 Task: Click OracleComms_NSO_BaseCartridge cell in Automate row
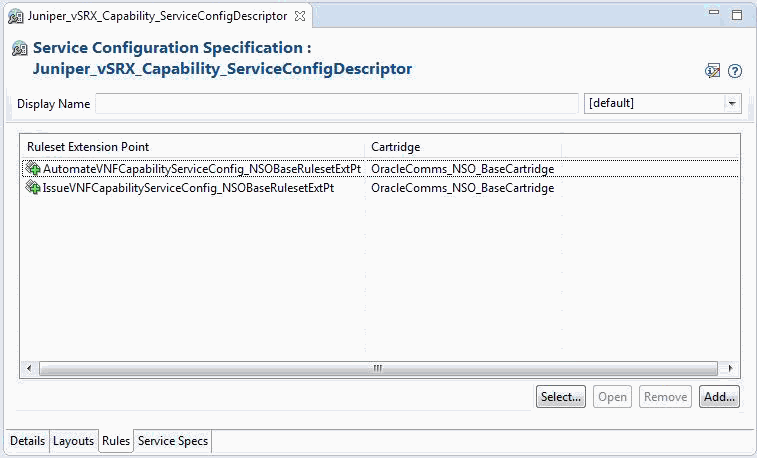(x=463, y=169)
